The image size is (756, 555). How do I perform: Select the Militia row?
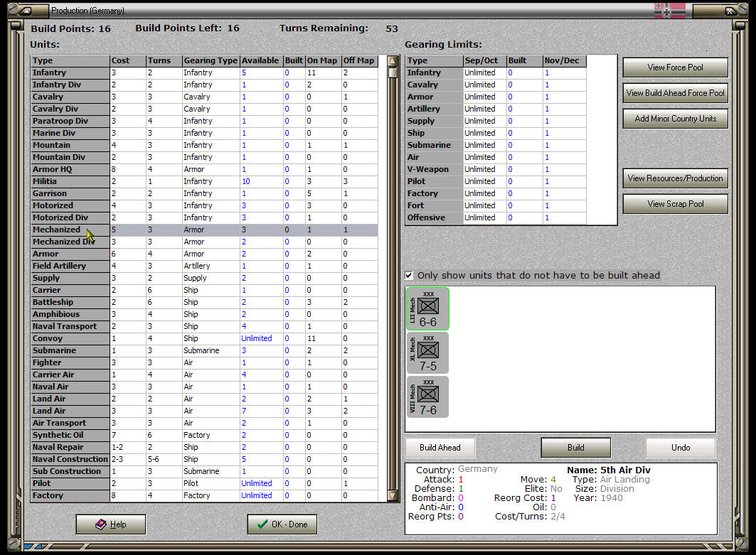[204, 181]
